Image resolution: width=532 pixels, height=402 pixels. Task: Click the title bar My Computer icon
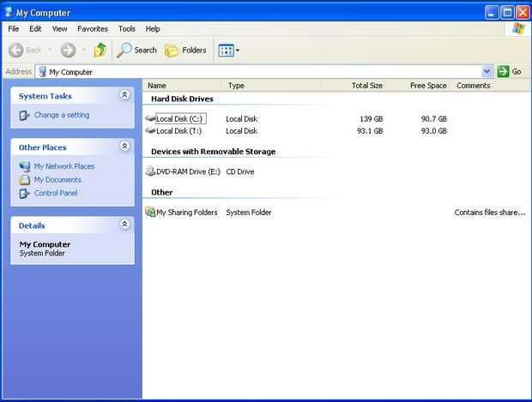click(9, 12)
